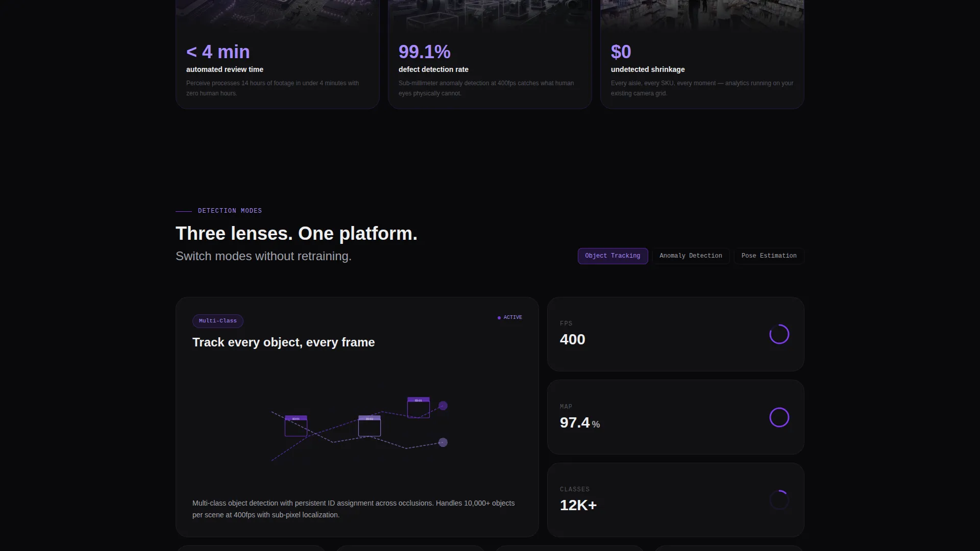
Task: Click the ACTIVE status indicator
Action: [510, 317]
